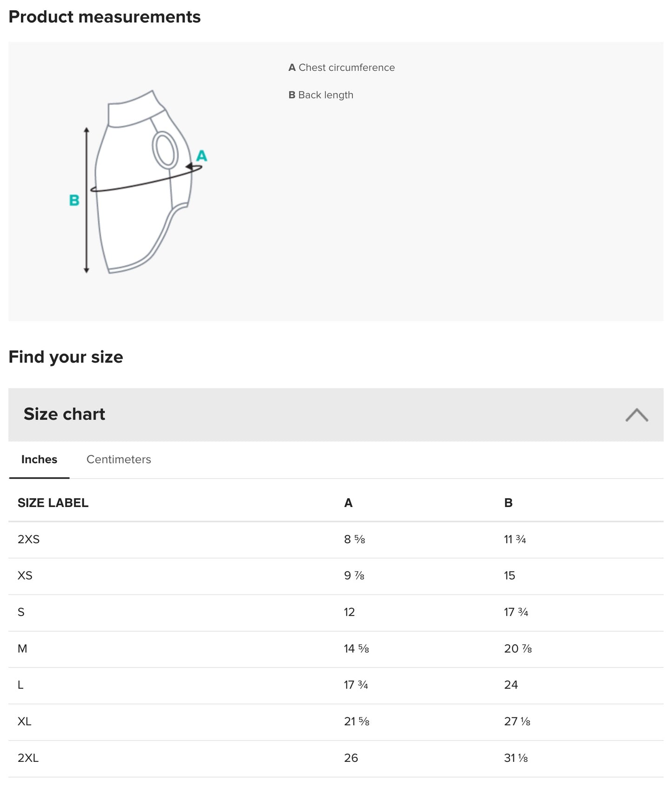Click the column B header
The image size is (672, 787).
pyautogui.click(x=508, y=503)
